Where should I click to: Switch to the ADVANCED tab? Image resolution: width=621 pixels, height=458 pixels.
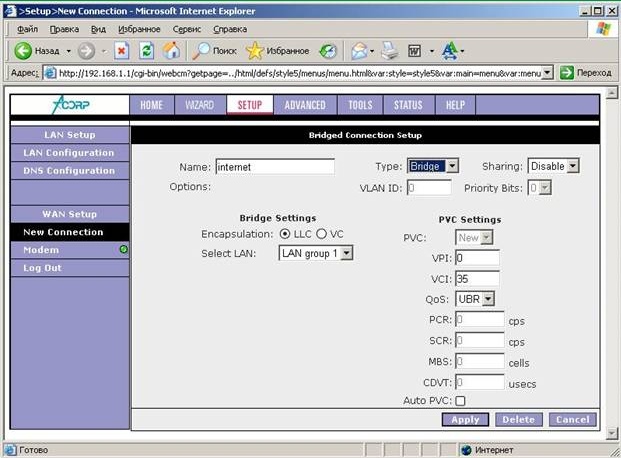click(x=305, y=105)
